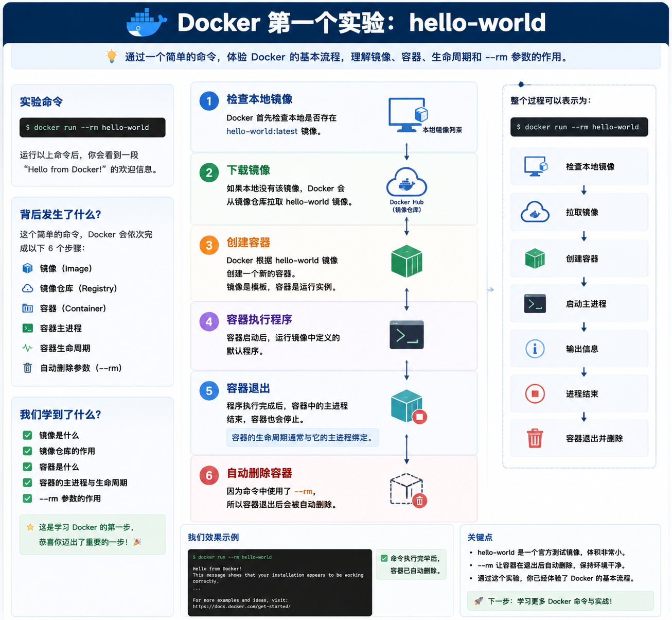Click the bullet 通过这个实验，你已经体验了 Docker 的基本流程
Screen dimensions: 672x620
point(556,578)
